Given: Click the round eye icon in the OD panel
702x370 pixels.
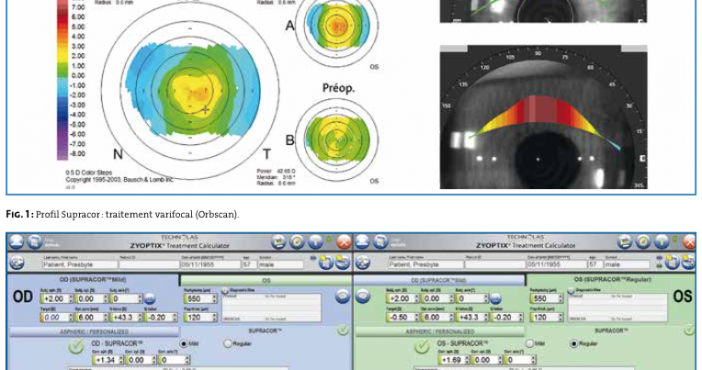Looking at the screenshot, I should coord(342,297).
